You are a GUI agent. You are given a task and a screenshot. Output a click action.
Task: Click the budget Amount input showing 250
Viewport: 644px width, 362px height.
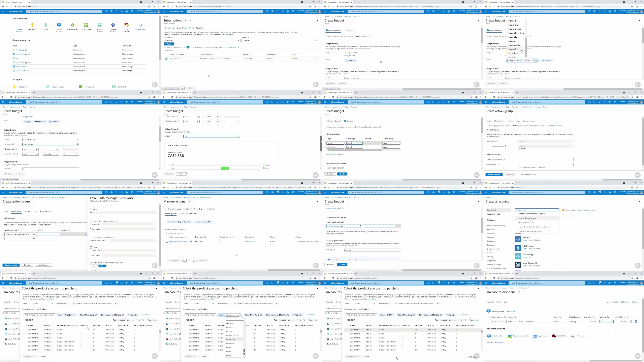(x=212, y=136)
